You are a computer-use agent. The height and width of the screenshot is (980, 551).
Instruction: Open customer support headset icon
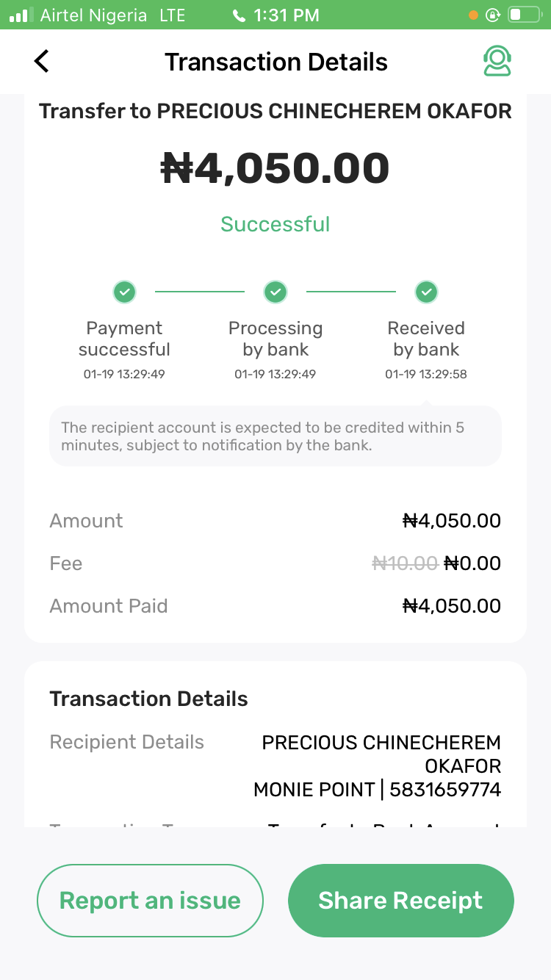(497, 62)
